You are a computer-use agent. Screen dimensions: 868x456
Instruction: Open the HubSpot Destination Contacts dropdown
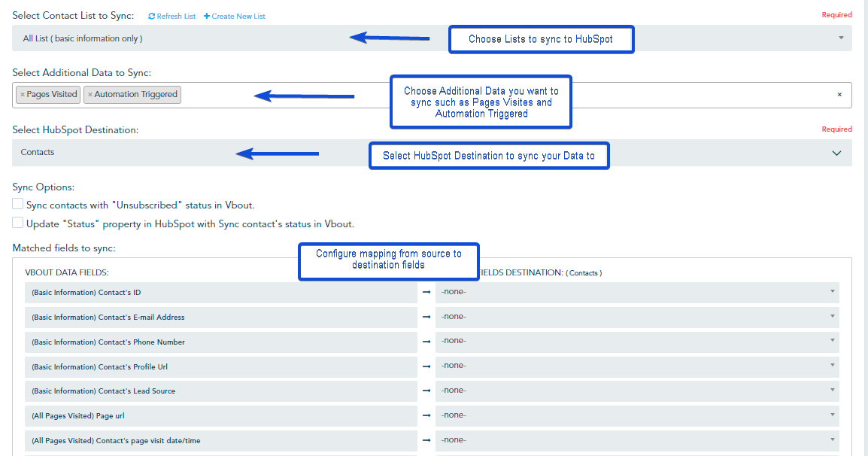point(432,152)
